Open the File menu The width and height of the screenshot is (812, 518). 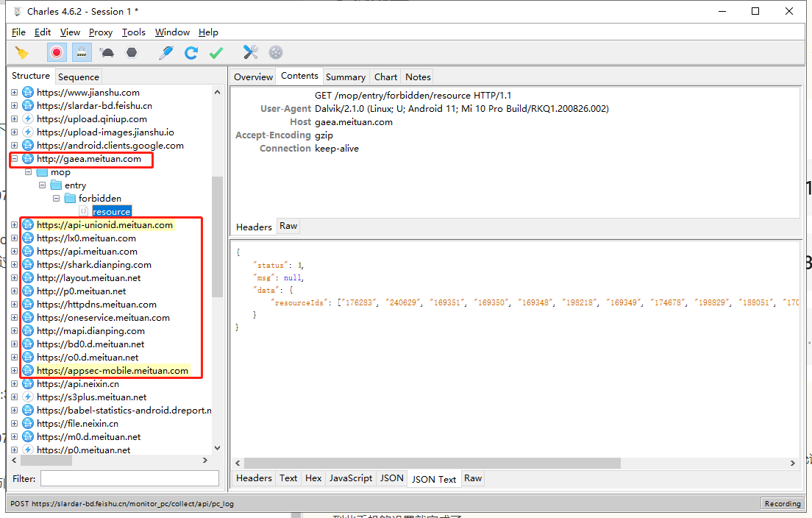[18, 32]
